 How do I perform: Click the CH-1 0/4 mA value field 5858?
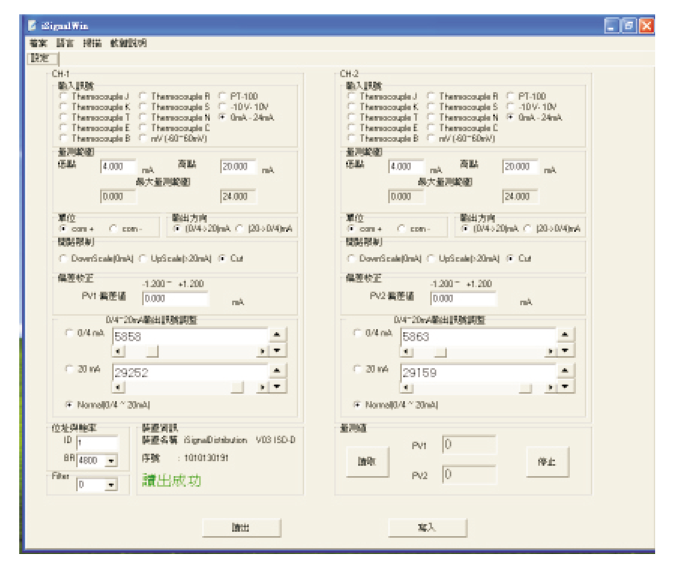[x=190, y=337]
